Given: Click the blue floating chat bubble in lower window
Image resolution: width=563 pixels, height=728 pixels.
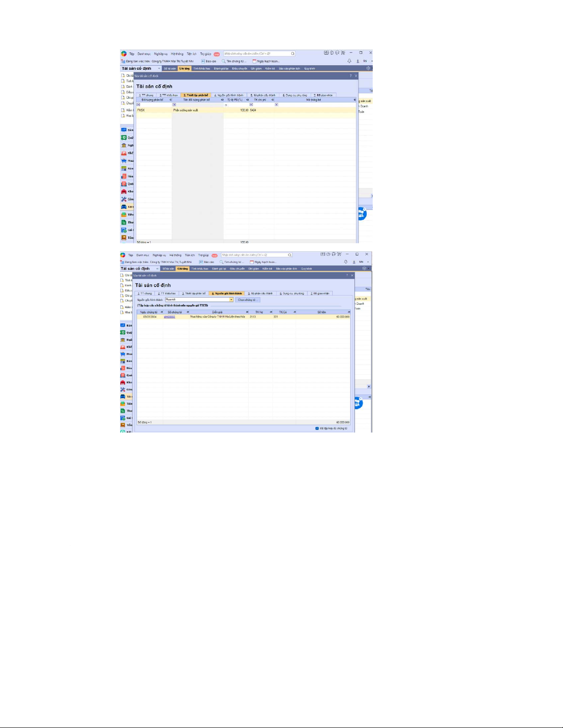Looking at the screenshot, I should coord(358,403).
